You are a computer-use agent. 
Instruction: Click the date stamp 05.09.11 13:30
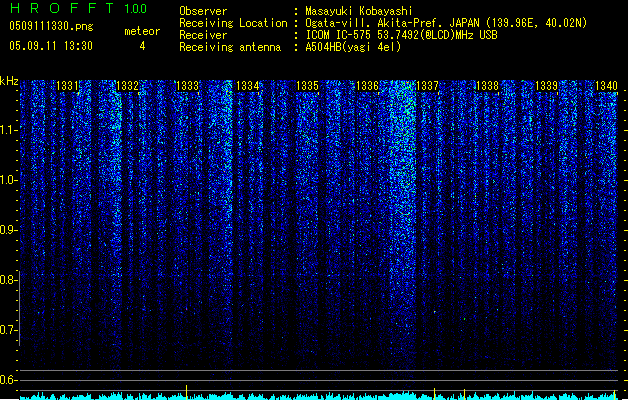point(51,46)
